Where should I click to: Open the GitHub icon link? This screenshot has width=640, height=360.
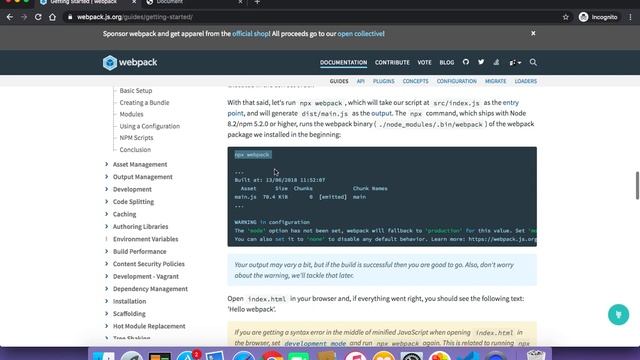coord(466,62)
